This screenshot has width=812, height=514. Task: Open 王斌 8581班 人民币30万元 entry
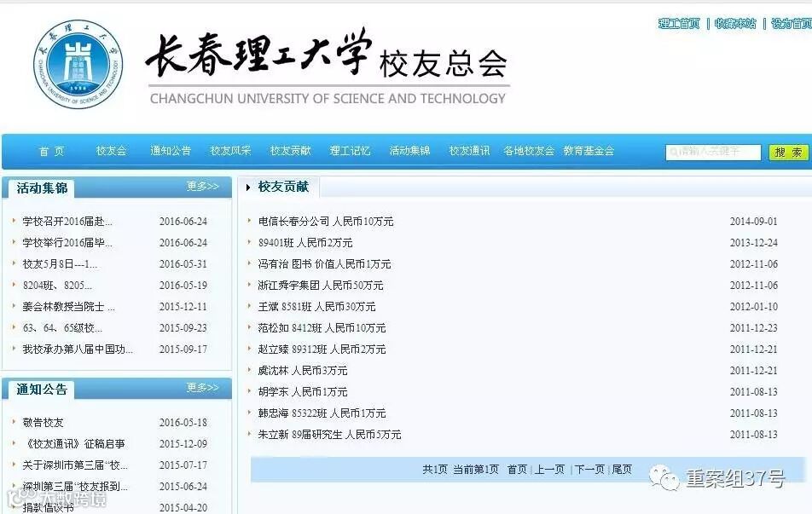(x=317, y=306)
